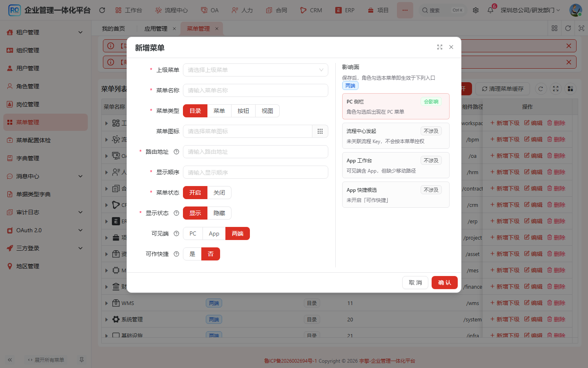Open the notification bell in the top bar
Viewport: 588px width, 368px height.
(x=490, y=10)
